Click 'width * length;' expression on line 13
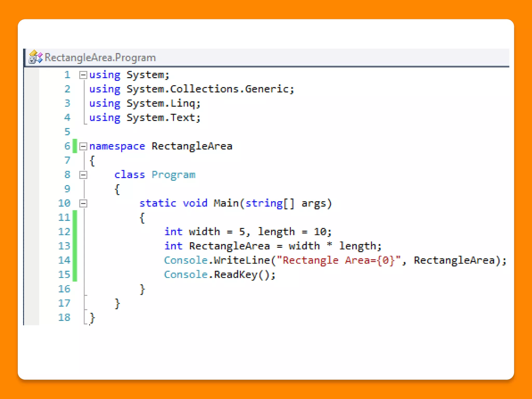The height and width of the screenshot is (399, 532). tap(335, 246)
